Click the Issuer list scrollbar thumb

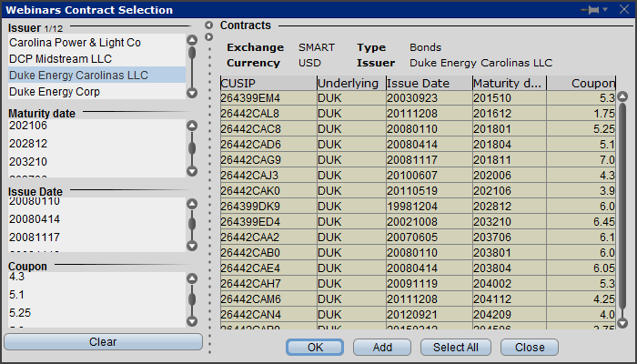pyautogui.click(x=192, y=53)
